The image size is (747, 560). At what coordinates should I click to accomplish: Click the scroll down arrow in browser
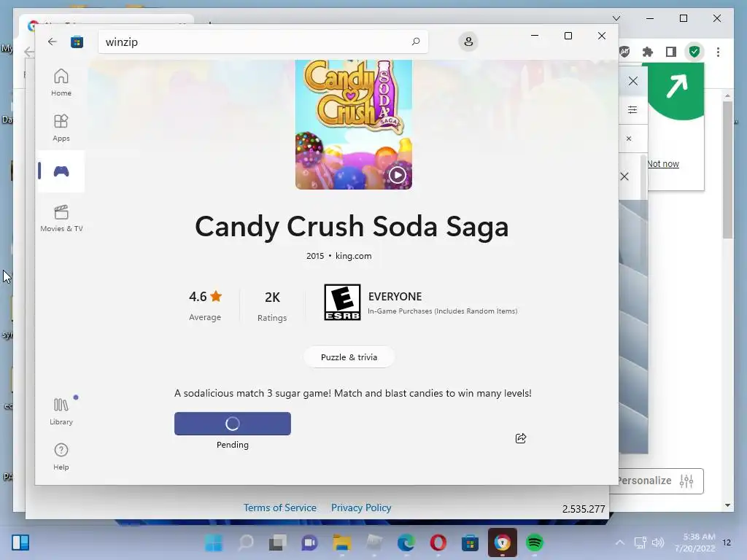point(727,505)
